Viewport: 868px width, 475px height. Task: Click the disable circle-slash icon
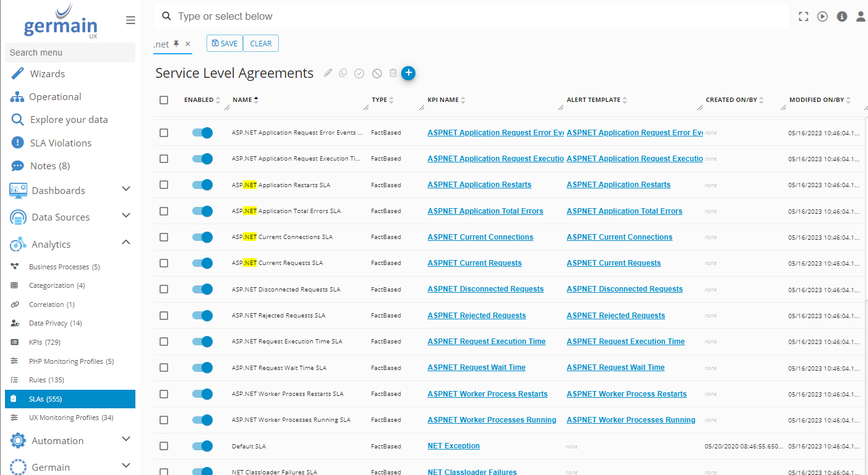[377, 74]
